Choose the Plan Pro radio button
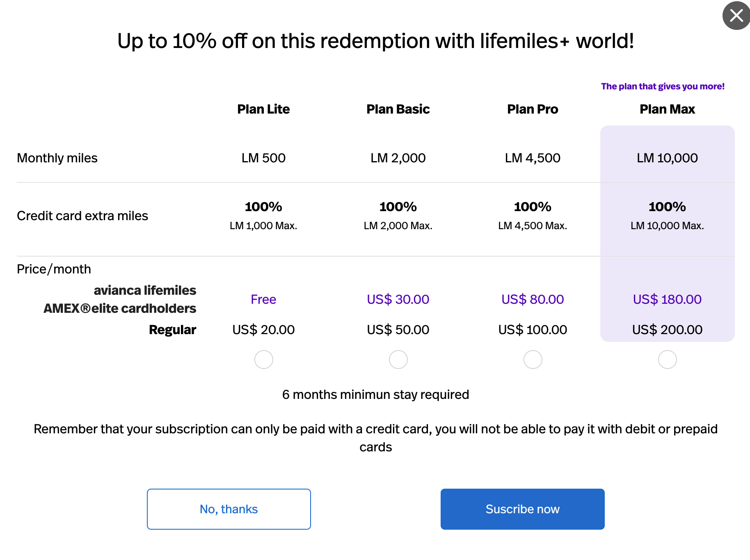Image resolution: width=750 pixels, height=560 pixels. pyautogui.click(x=533, y=360)
